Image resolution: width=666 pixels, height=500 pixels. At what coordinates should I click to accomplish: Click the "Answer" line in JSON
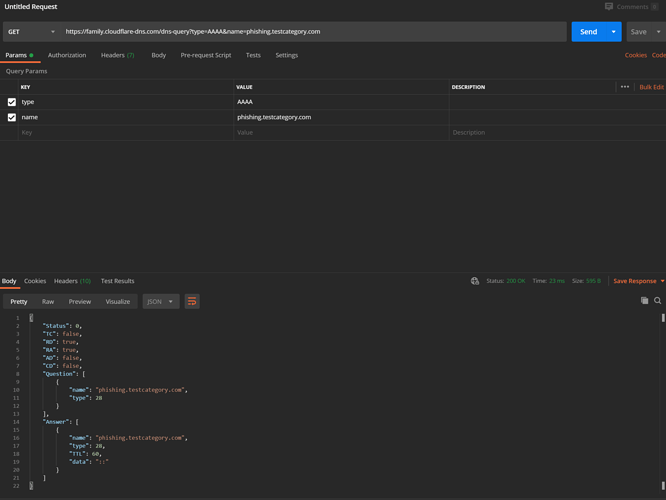60,422
